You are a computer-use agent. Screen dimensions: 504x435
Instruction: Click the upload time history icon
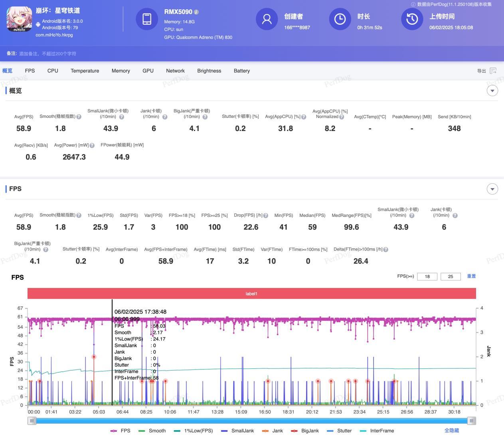[412, 19]
